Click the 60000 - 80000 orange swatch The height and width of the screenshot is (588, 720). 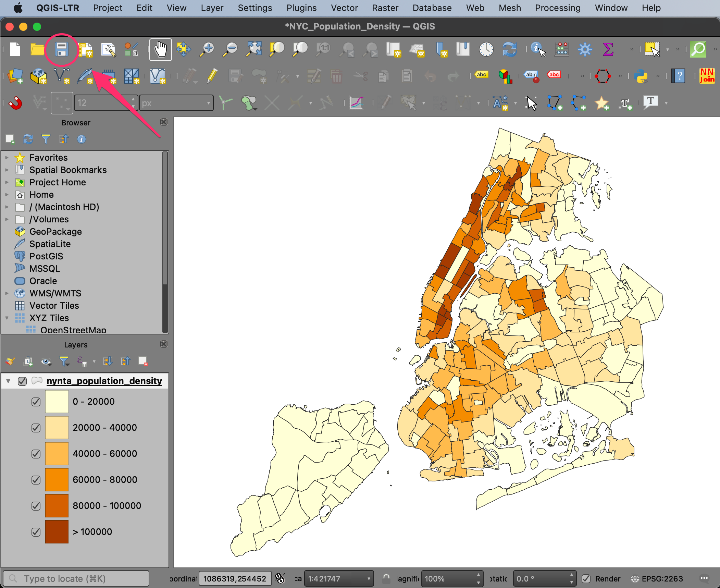tap(57, 480)
